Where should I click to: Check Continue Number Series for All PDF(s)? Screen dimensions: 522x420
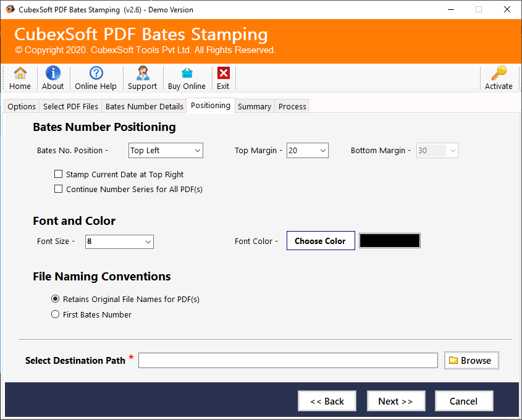tap(59, 190)
